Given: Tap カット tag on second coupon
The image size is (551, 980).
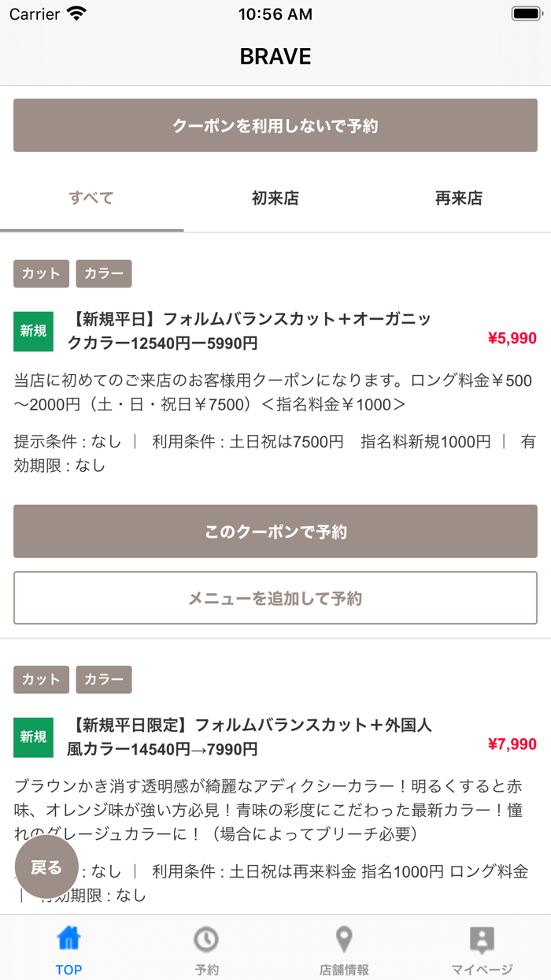Looking at the screenshot, I should tap(41, 679).
